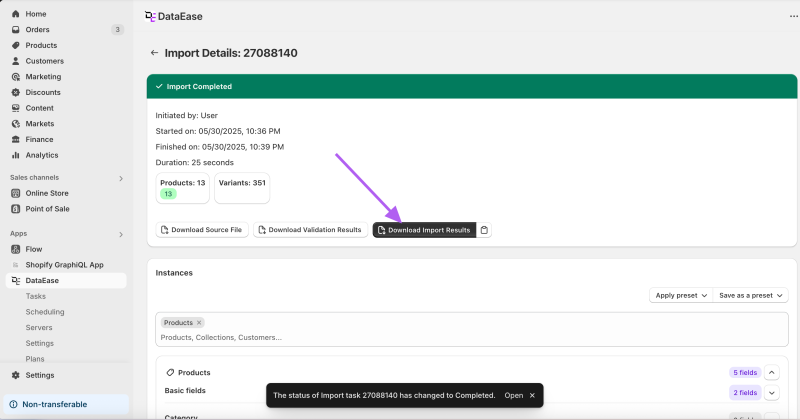Viewport: 800px width, 420px height.
Task: Click Download Validation Results button
Action: coord(310,230)
